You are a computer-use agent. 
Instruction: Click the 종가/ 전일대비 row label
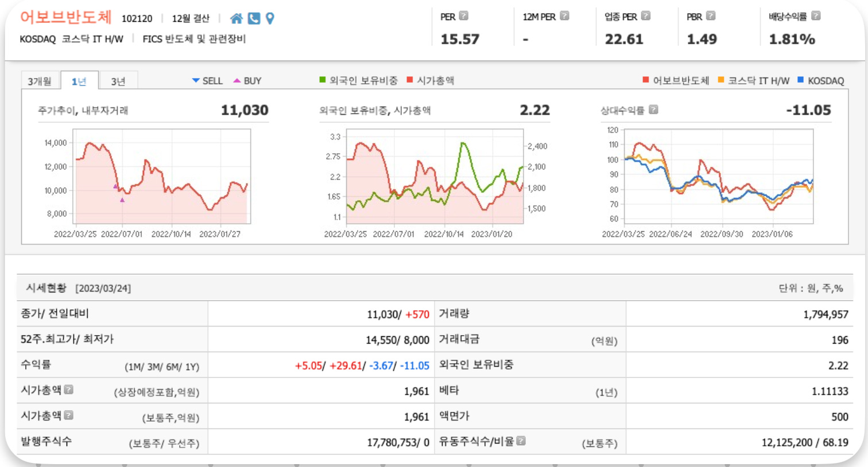click(55, 313)
